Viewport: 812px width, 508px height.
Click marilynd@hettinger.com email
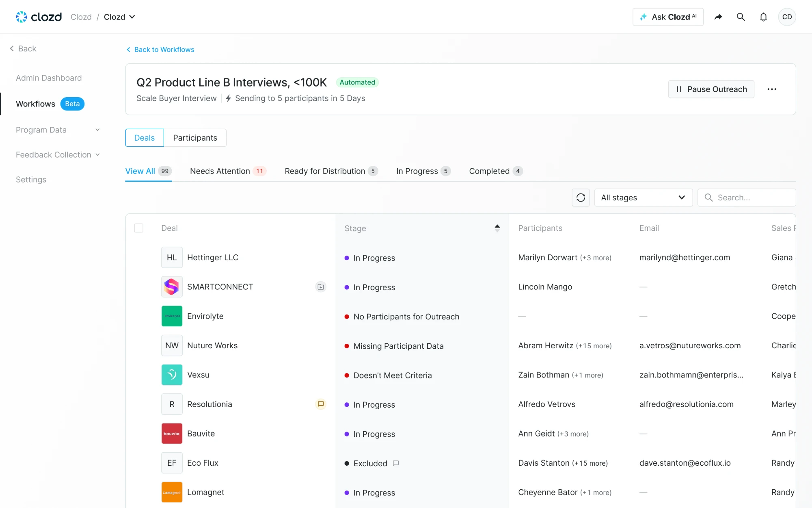(685, 257)
